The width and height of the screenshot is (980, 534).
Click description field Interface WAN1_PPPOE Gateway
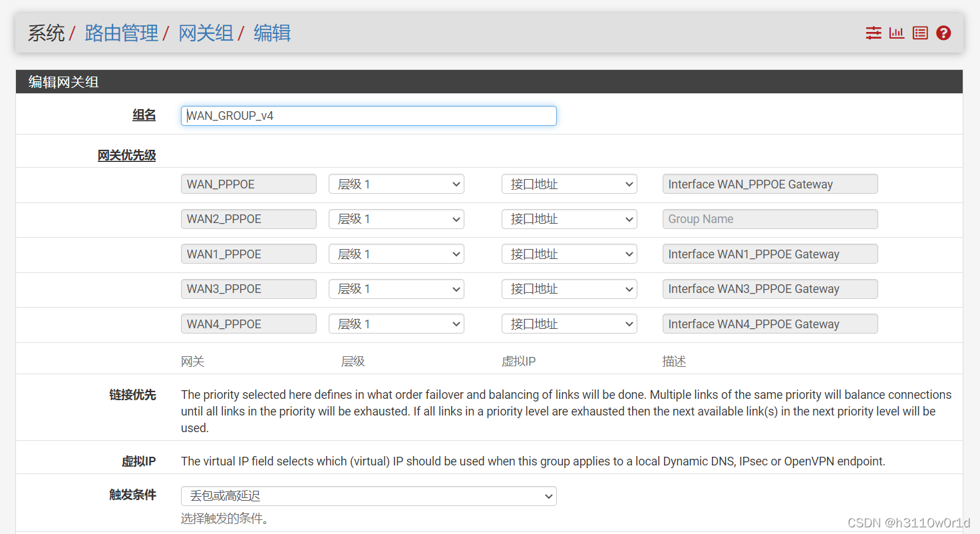(770, 254)
